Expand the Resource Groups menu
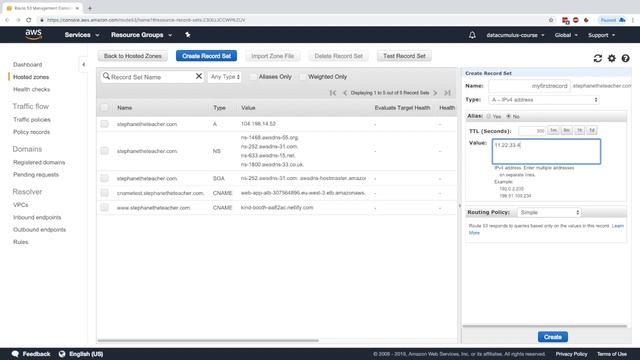Screen dimensions: 640x360 point(141,35)
